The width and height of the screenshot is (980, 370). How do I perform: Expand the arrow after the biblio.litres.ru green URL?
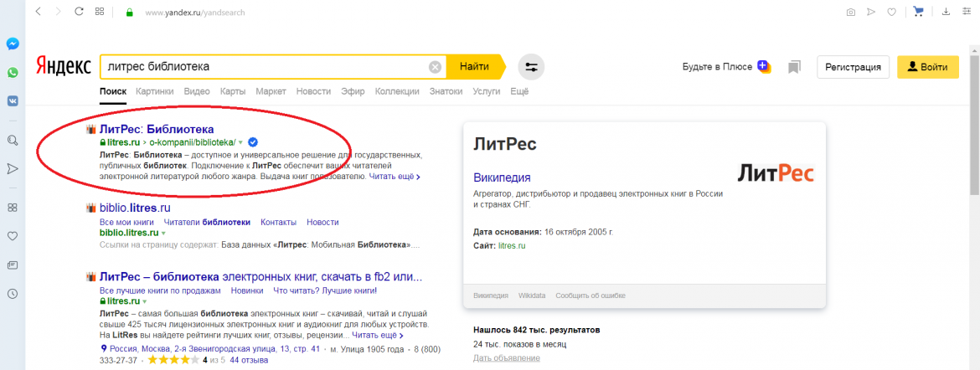(163, 233)
